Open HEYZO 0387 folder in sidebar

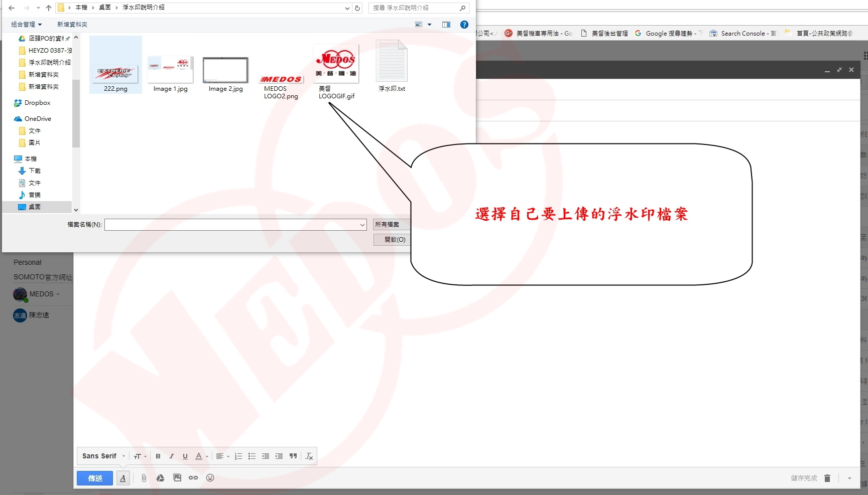point(45,51)
